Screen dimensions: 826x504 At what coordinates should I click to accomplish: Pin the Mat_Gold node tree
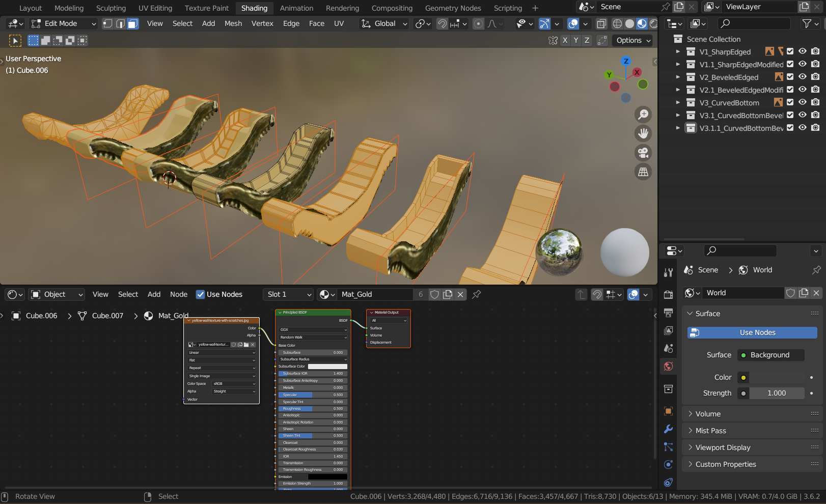[477, 294]
